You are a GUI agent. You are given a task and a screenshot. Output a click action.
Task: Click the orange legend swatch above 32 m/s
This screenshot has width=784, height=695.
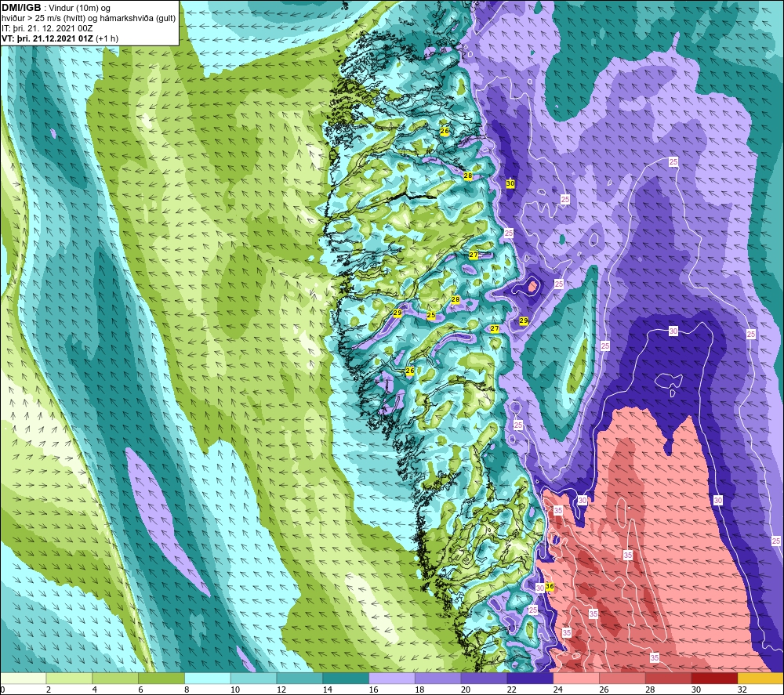coord(760,679)
